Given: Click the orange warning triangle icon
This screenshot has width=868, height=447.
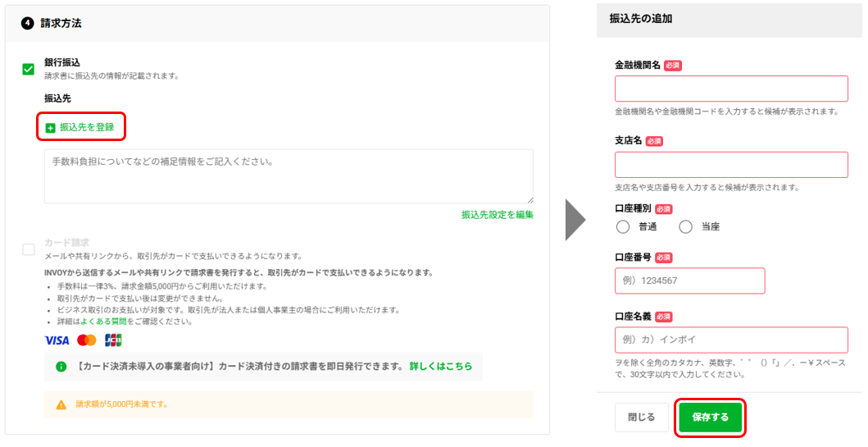Looking at the screenshot, I should (x=61, y=405).
